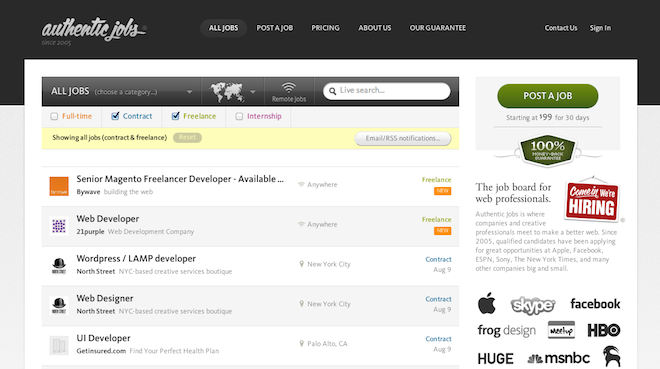Image resolution: width=660 pixels, height=369 pixels.
Task: Go to the All Jobs nav tab
Action: (x=224, y=28)
